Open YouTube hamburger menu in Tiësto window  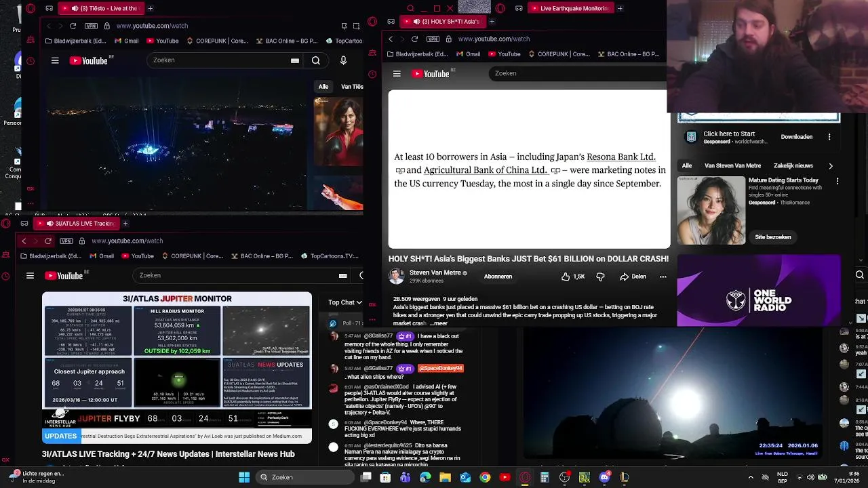(55, 60)
